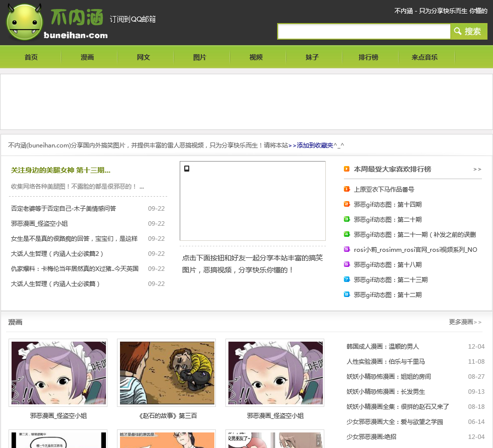Click the 漫画 section heading
Image resolution: width=493 pixels, height=448 pixels.
point(15,322)
